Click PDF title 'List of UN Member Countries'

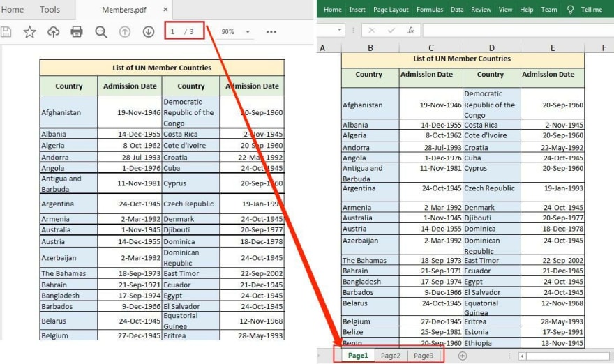click(x=162, y=68)
